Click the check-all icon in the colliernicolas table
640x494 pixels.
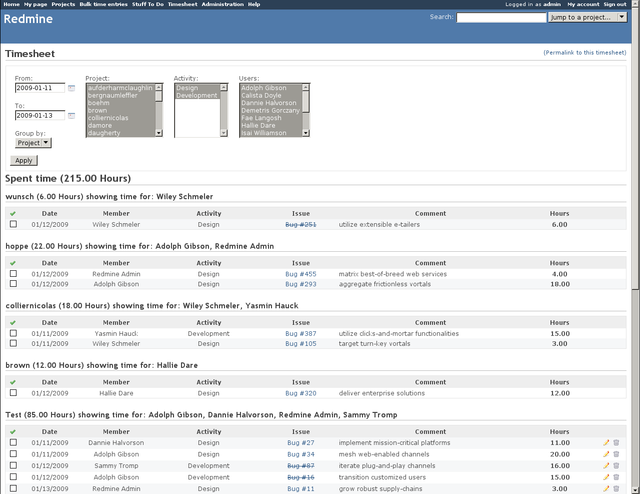[13, 323]
